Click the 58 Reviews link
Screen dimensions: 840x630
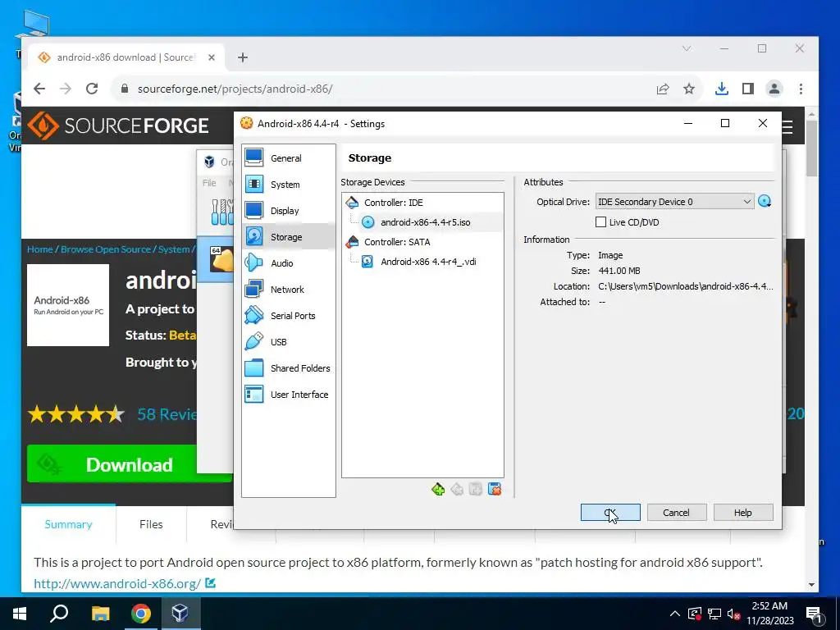pyautogui.click(x=167, y=414)
